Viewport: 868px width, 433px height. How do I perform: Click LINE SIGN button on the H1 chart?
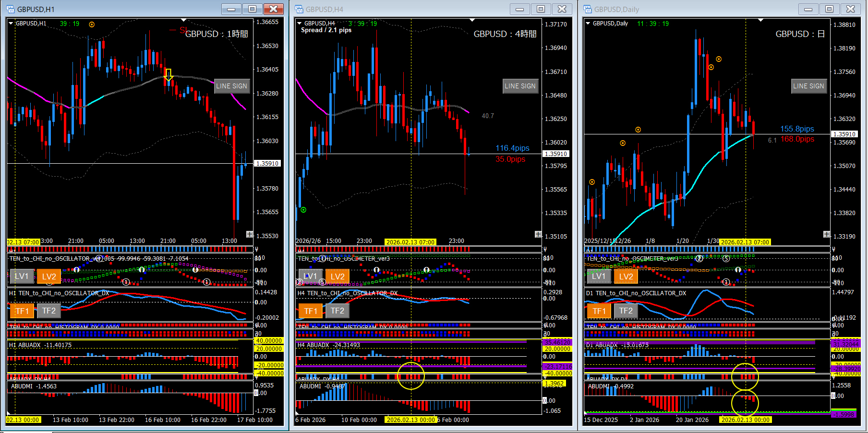[232, 86]
